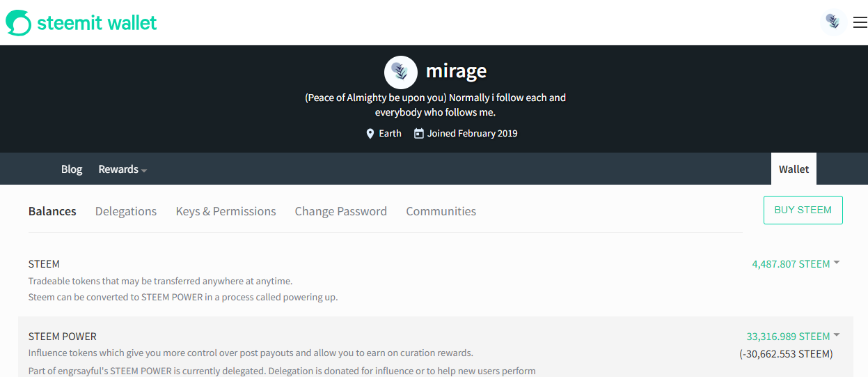Select the Wallet tab

794,169
